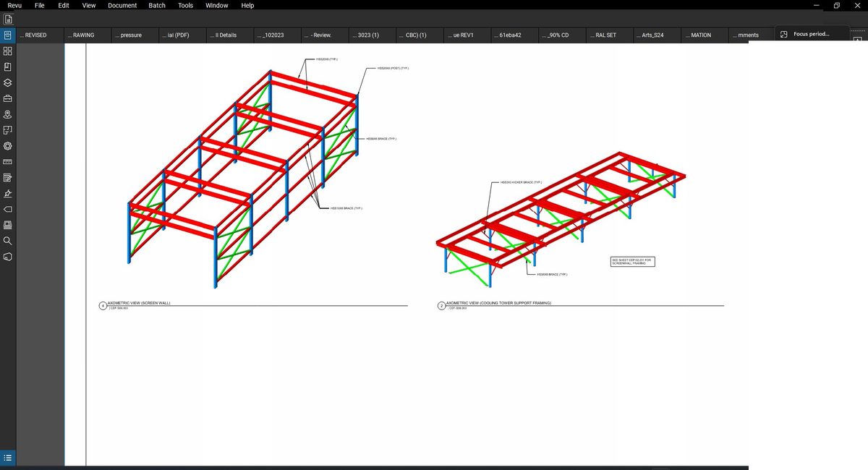
Task: Open the Tools menu
Action: point(185,5)
